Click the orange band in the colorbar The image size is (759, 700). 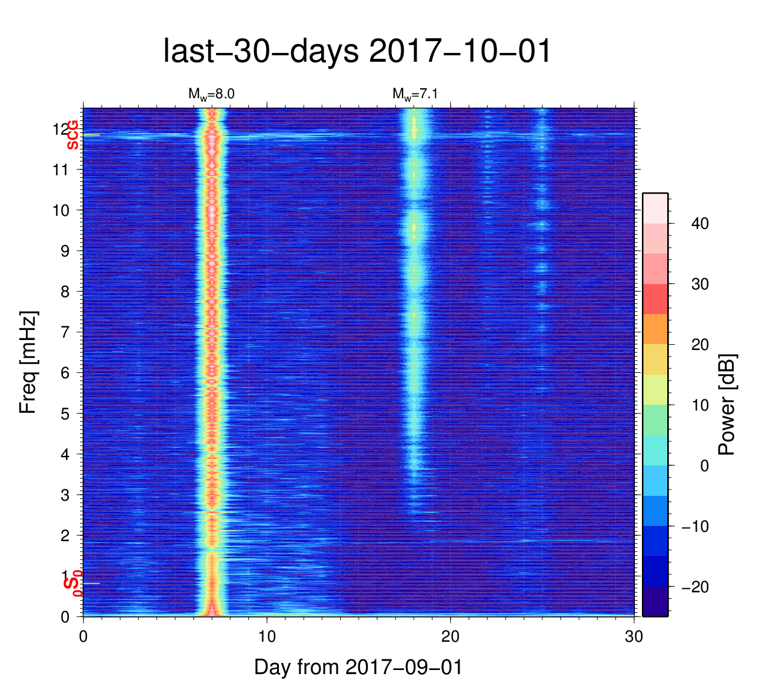point(655,329)
